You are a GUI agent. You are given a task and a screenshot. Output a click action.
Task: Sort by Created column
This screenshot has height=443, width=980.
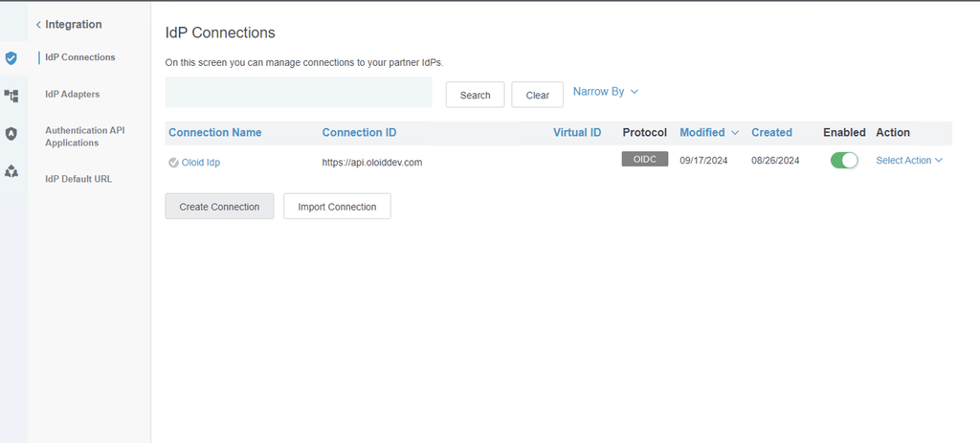[772, 132]
